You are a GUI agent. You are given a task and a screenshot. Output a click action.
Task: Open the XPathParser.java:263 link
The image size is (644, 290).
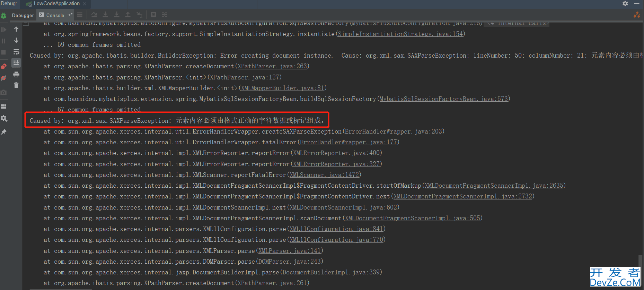click(272, 66)
